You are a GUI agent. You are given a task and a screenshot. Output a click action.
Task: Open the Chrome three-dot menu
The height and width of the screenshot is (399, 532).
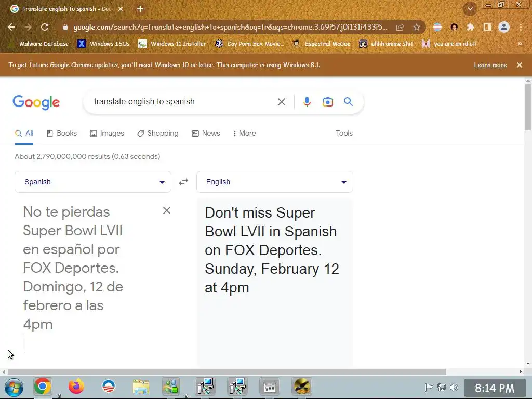click(x=521, y=27)
